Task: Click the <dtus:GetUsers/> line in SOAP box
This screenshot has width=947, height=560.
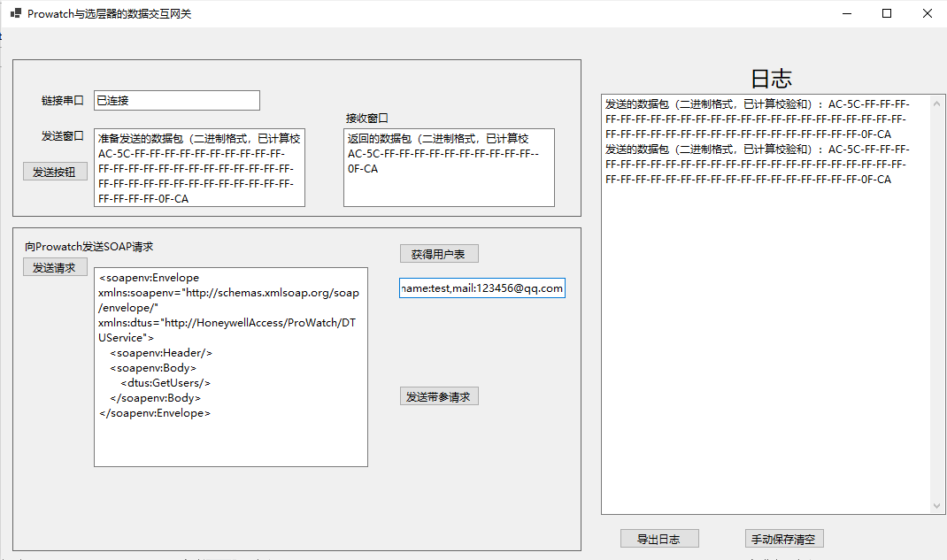Action: click(166, 382)
